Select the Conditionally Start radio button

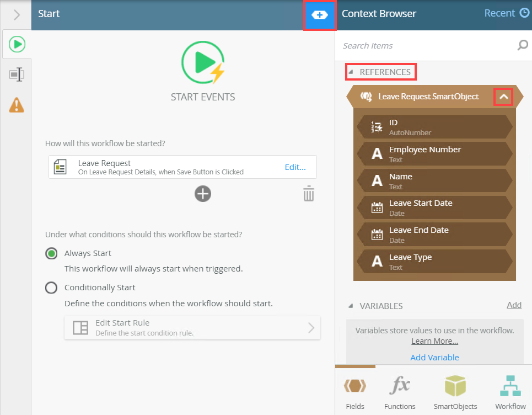coord(51,288)
